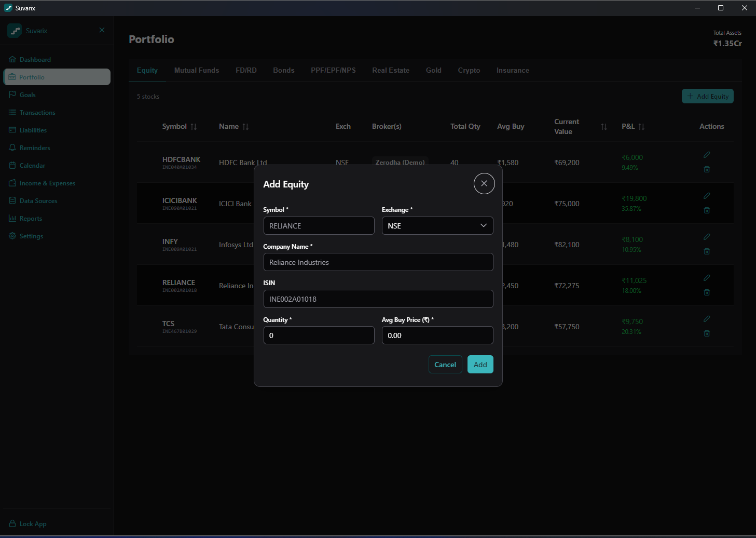Click the Suvarix logo in sidebar
The image size is (756, 538).
pyautogui.click(x=15, y=31)
